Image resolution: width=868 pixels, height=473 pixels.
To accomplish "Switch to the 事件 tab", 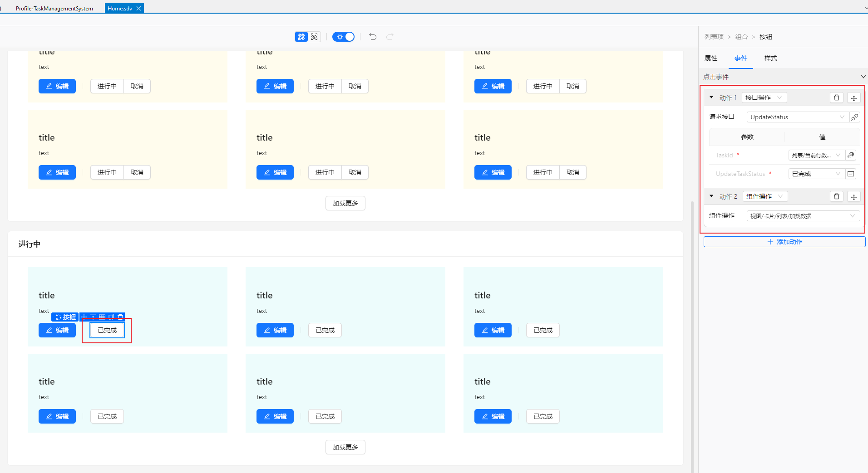I will tap(741, 58).
